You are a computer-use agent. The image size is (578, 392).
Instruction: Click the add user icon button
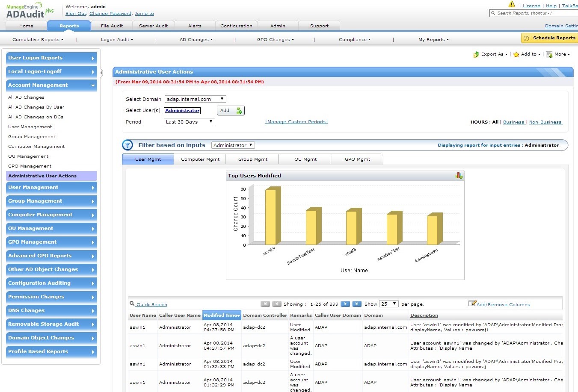click(239, 111)
